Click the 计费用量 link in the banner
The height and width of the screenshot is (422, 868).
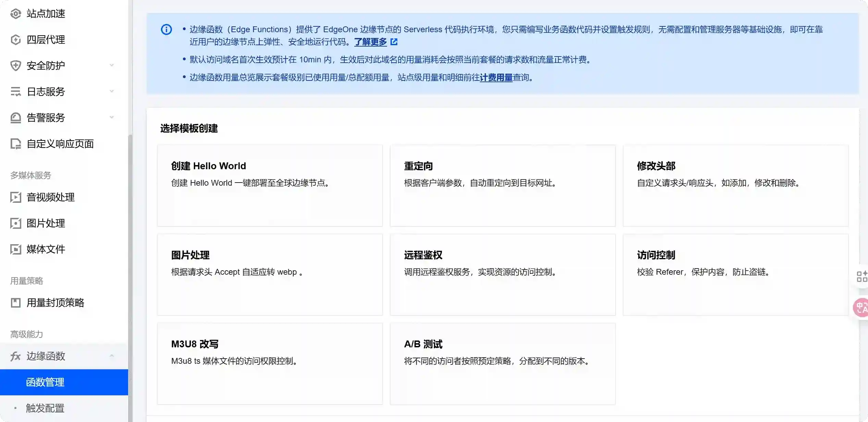[x=496, y=77]
